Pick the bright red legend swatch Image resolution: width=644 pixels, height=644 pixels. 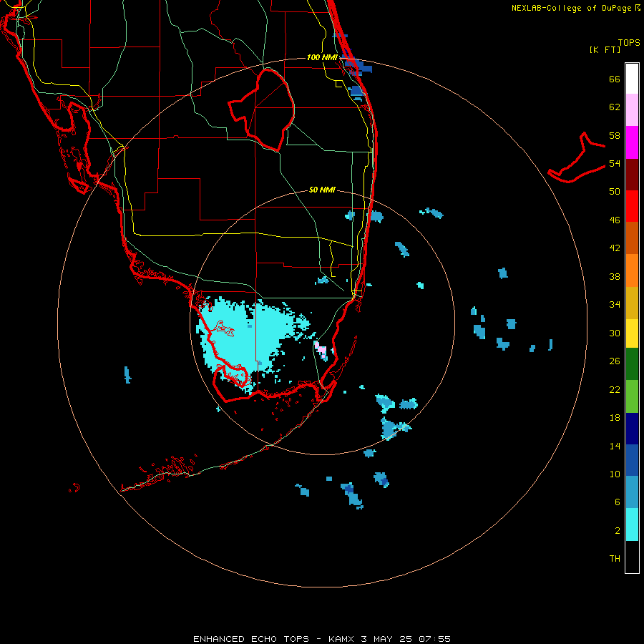632,206
